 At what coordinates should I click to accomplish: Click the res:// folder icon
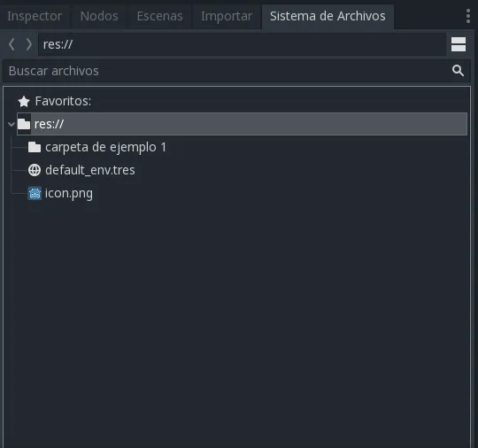click(24, 124)
